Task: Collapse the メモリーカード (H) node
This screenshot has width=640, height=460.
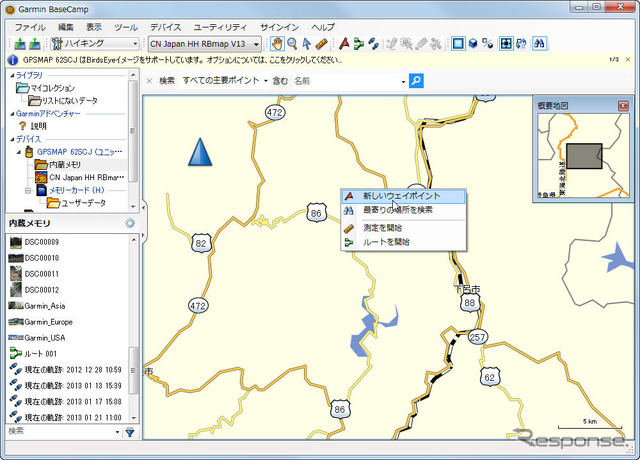Action: coord(28,190)
